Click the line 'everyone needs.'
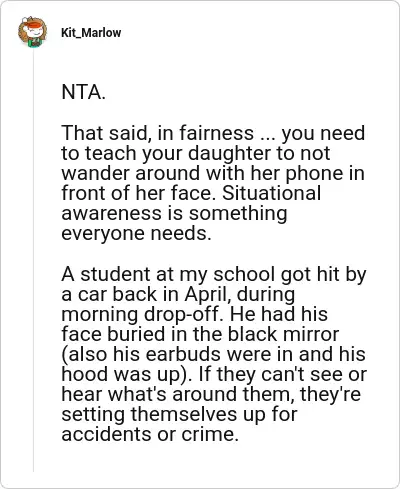 [136, 233]
